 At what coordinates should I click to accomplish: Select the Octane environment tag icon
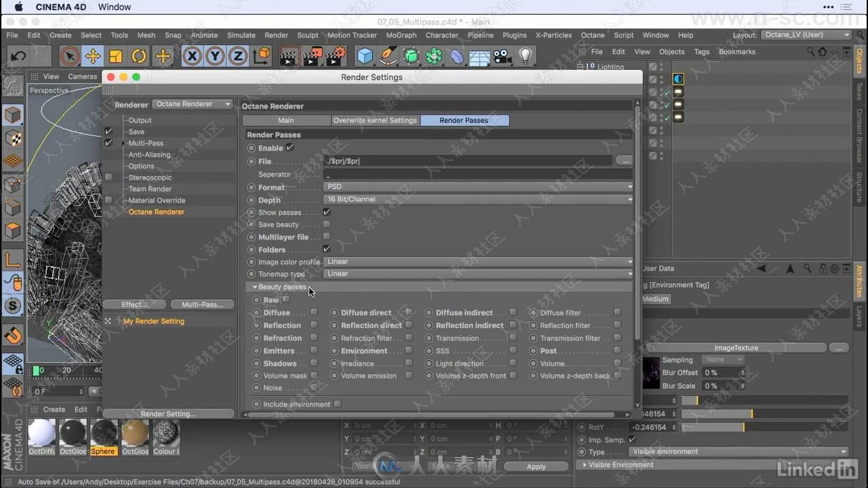tap(678, 79)
